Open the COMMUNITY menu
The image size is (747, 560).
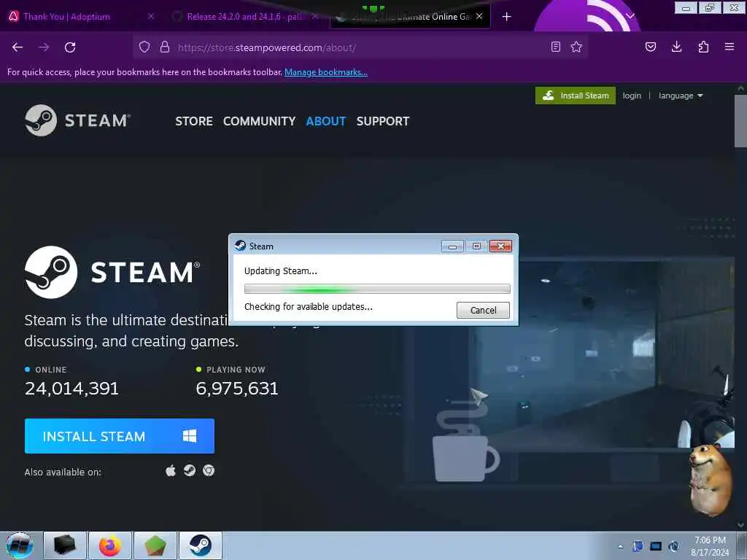[259, 122]
